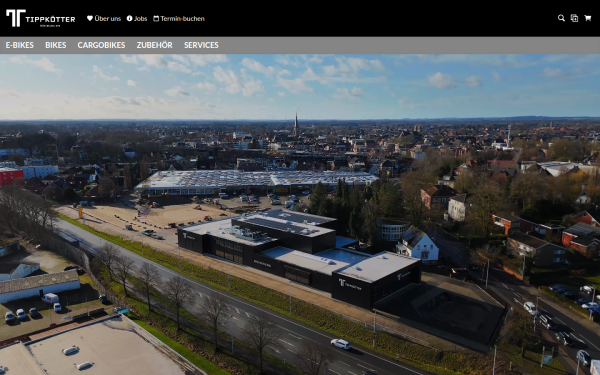Viewport: 600px width, 375px height.
Task: Click the heart icon beside Über uns
Action: [x=90, y=18]
